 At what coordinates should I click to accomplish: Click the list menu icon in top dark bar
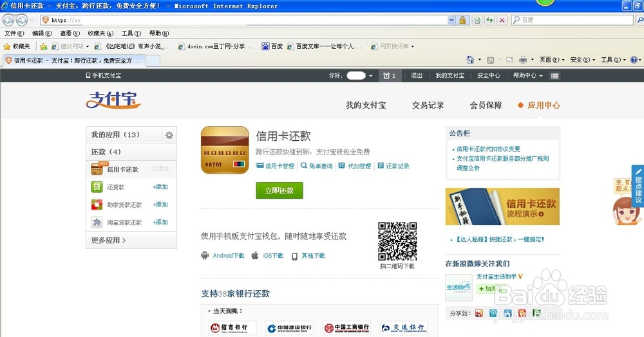pyautogui.click(x=554, y=75)
